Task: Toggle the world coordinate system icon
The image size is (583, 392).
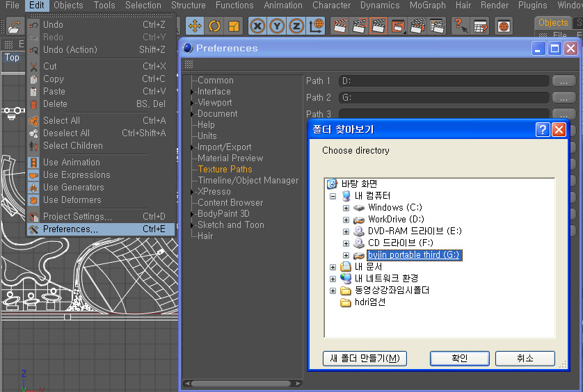Action: [x=316, y=26]
